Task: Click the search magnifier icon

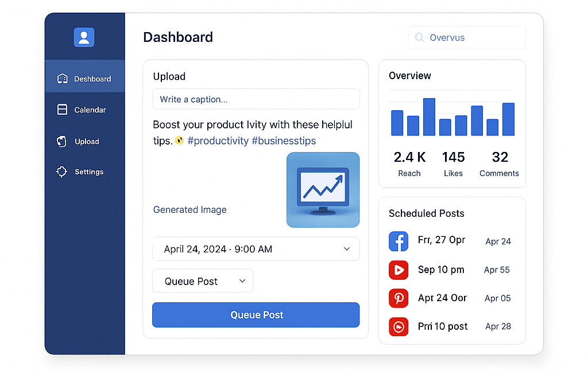Action: point(420,37)
